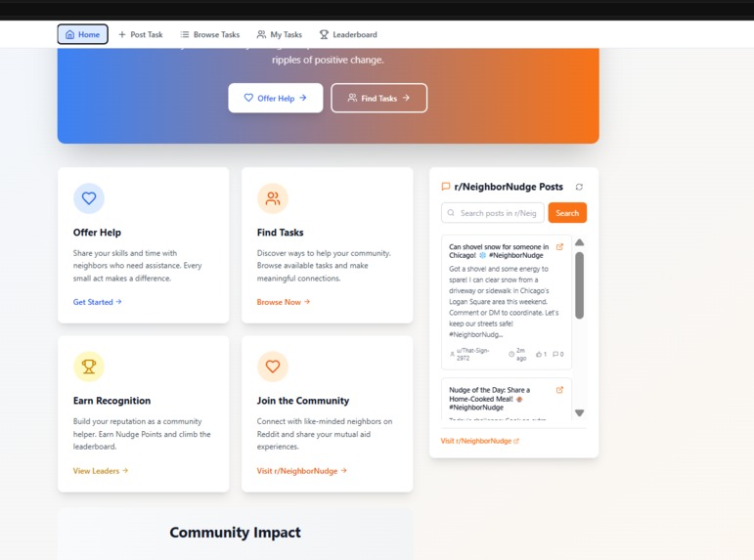This screenshot has width=754, height=560.
Task: Switch to My Tasks
Action: pos(280,34)
